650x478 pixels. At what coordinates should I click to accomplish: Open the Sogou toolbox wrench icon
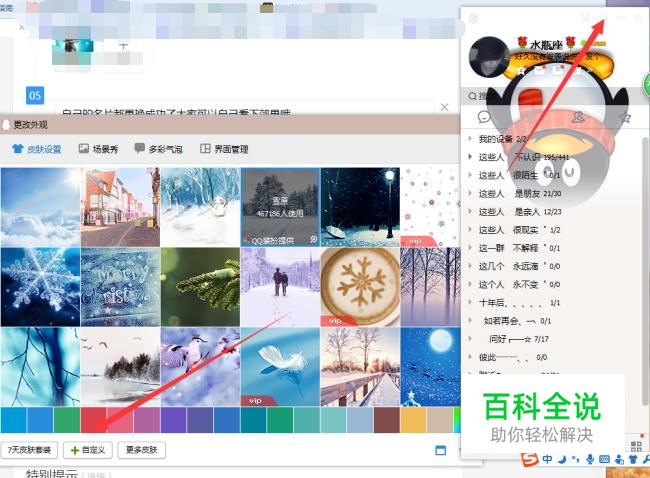[646, 459]
